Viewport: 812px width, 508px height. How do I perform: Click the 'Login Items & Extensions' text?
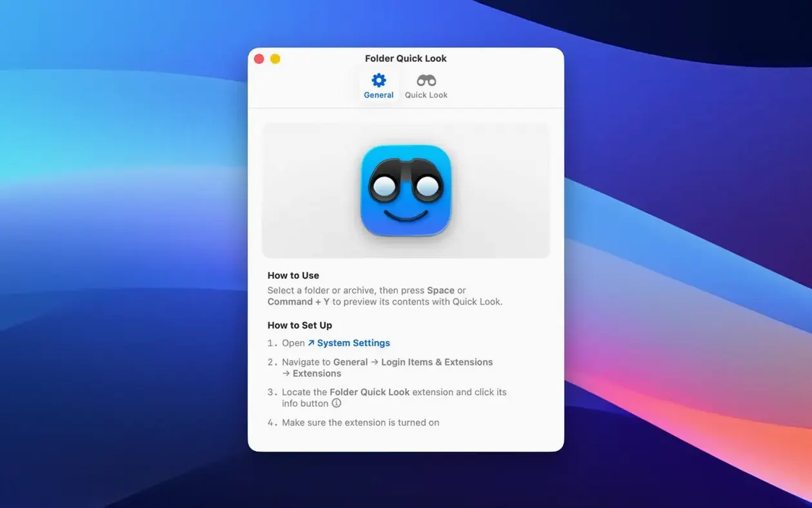click(x=437, y=362)
